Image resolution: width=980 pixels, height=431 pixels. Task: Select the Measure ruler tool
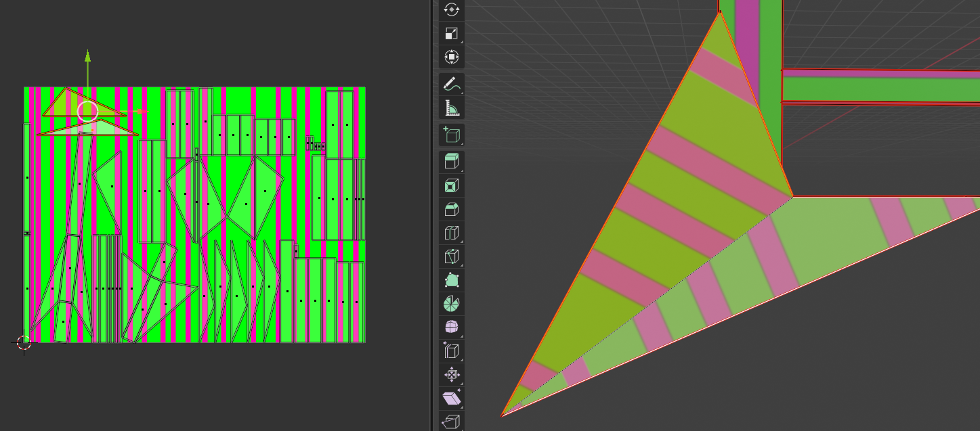coord(452,108)
